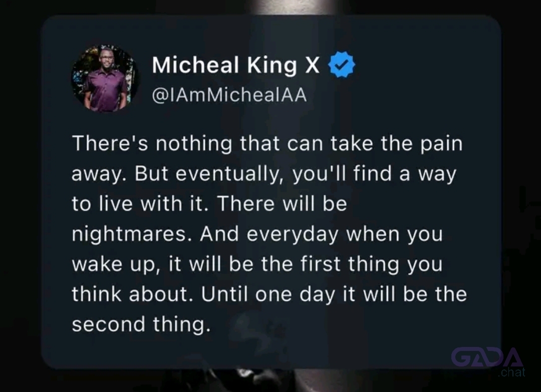Click the Micheal King X display name
The image size is (541, 392).
coord(235,65)
